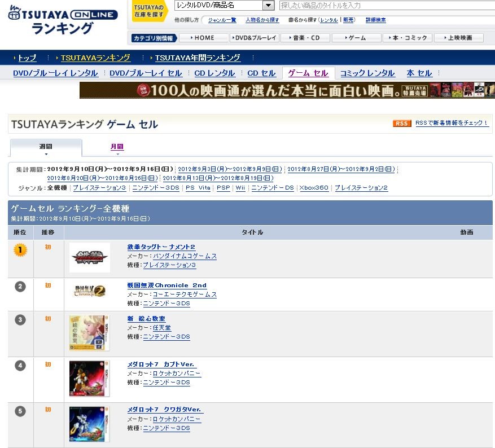The width and height of the screenshot is (495, 448).
Task: Open the 鉄拳タッグトーナメント2 title link
Action: 161,247
